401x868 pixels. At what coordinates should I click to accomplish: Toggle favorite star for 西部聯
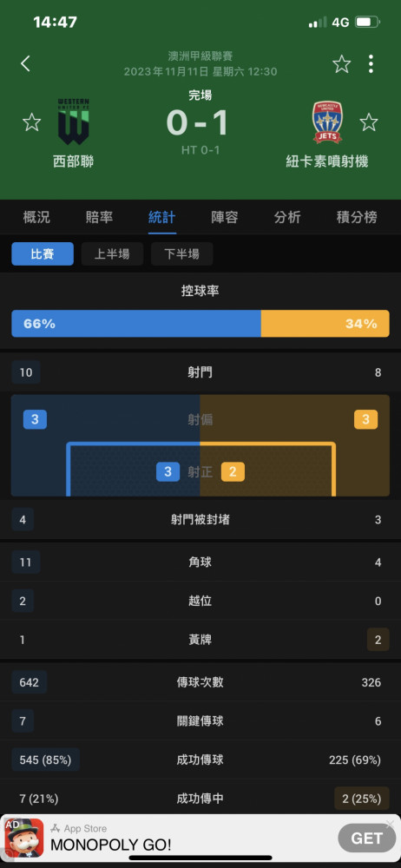tap(31, 122)
